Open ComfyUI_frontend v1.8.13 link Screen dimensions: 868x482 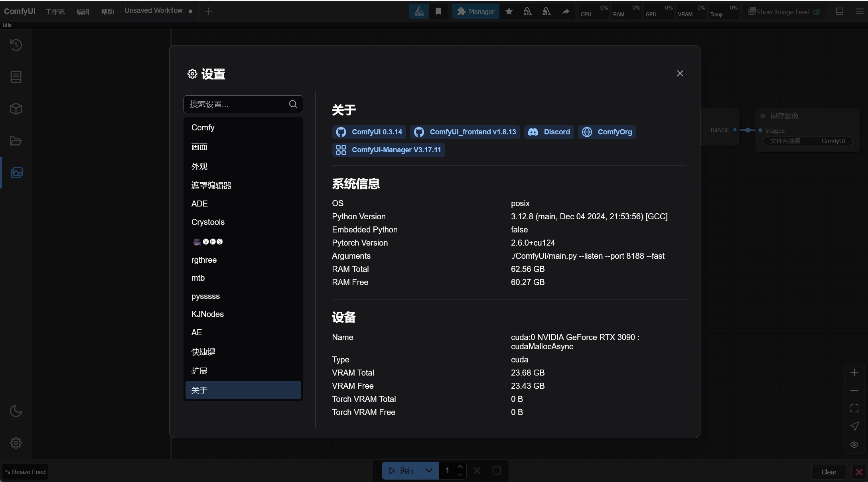tap(465, 132)
